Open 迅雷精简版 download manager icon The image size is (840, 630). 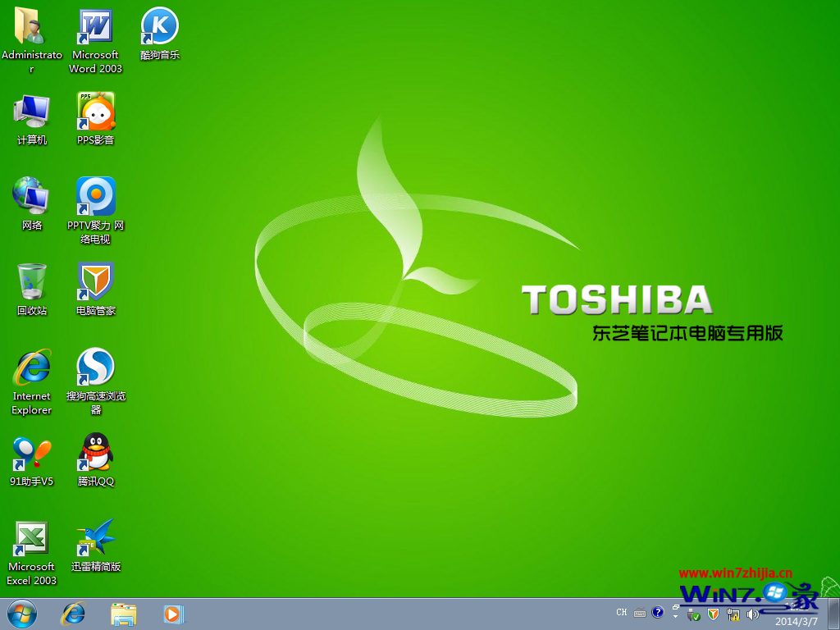95,539
